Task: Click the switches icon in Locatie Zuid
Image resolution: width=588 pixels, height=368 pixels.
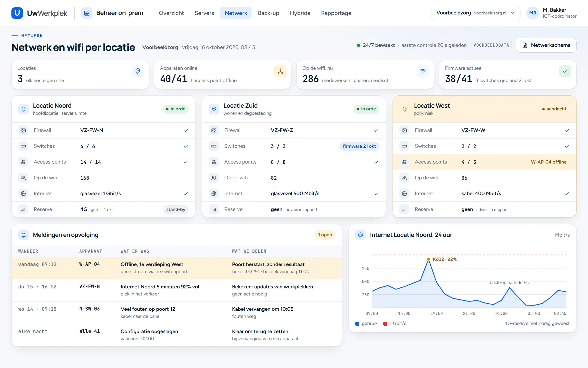Action: pos(214,146)
